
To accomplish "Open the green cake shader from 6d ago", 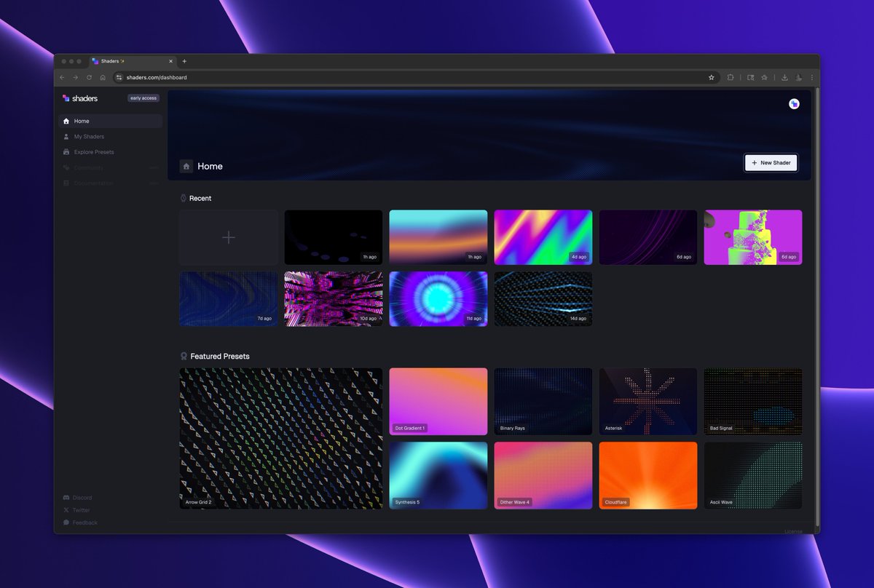I will pyautogui.click(x=753, y=237).
